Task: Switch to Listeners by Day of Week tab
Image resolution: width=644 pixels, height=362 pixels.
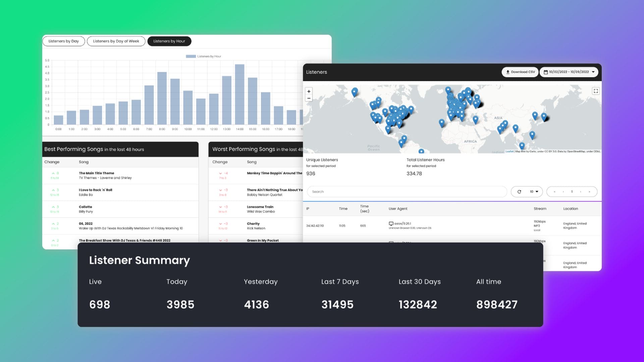Action: [116, 41]
